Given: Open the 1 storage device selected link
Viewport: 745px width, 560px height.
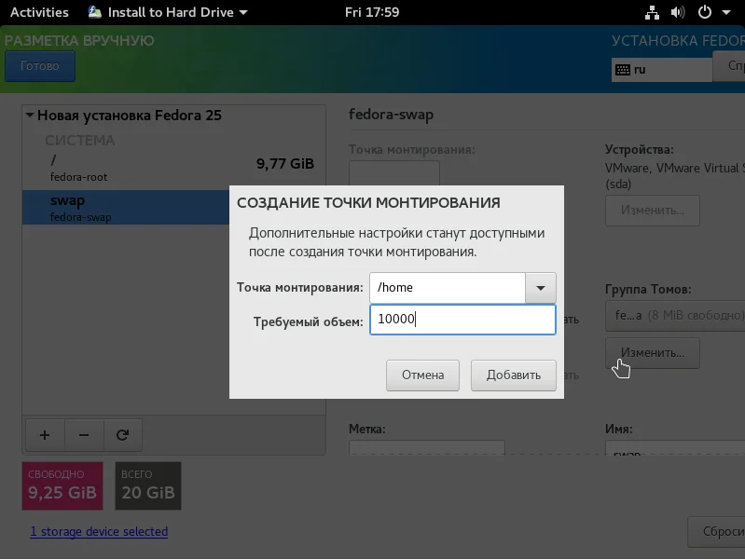Looking at the screenshot, I should pyautogui.click(x=99, y=531).
